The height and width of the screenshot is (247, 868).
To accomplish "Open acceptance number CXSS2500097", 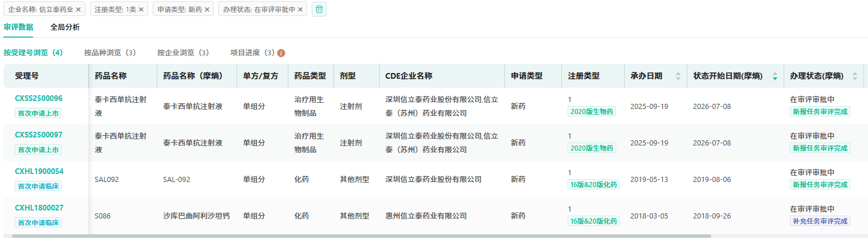I will [x=39, y=135].
